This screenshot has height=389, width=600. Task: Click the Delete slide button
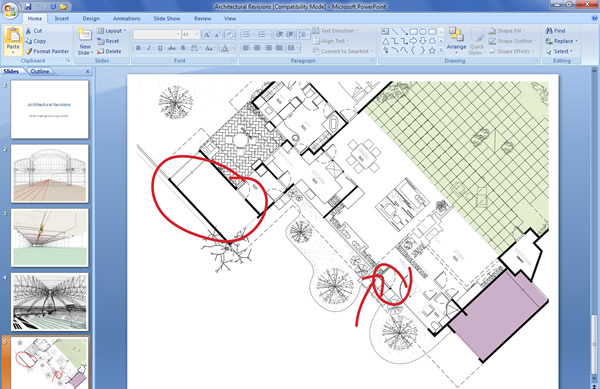109,51
